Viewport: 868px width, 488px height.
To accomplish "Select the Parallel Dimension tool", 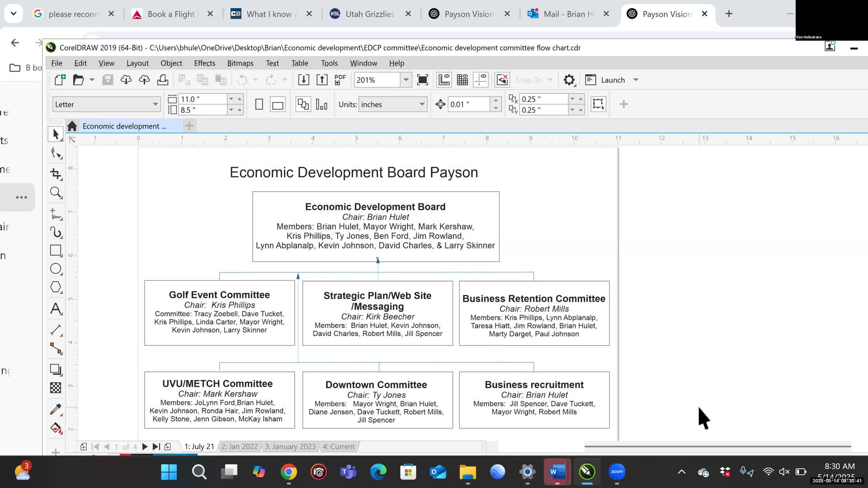I will pyautogui.click(x=56, y=330).
